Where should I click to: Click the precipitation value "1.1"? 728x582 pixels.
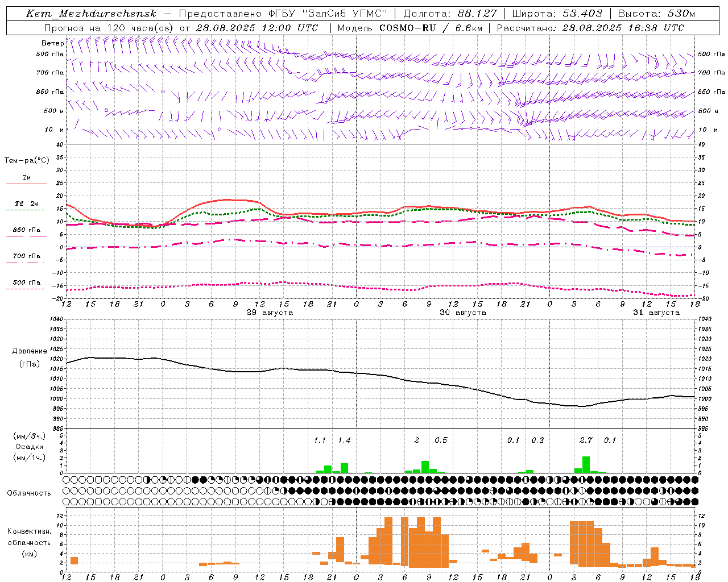pyautogui.click(x=320, y=440)
